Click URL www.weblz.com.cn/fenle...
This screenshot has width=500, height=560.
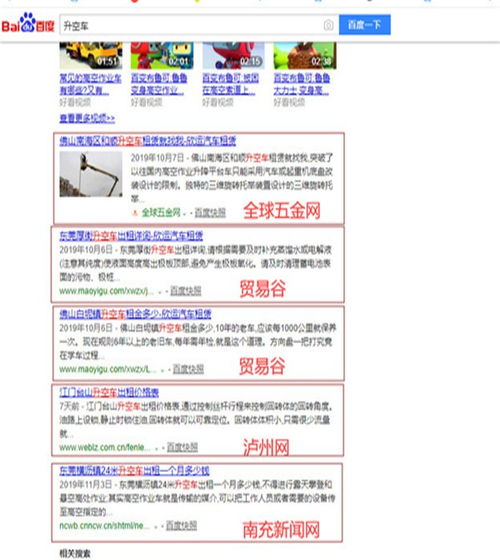104,448
